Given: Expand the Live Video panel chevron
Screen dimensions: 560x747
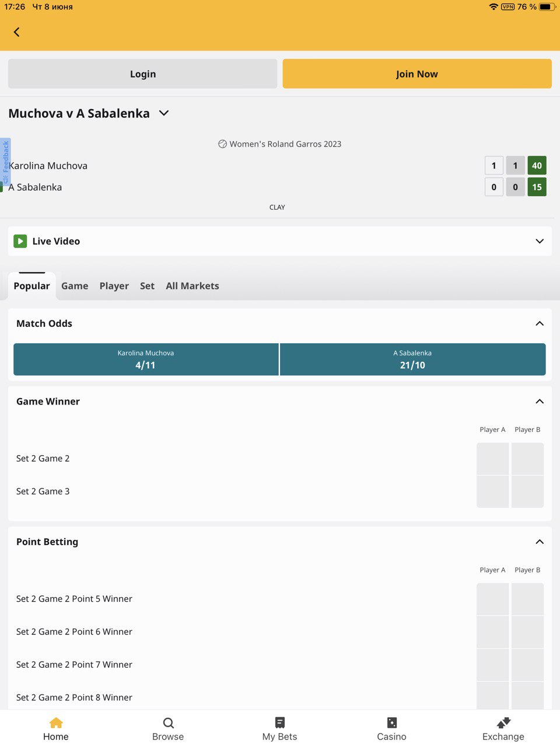Looking at the screenshot, I should (x=540, y=241).
